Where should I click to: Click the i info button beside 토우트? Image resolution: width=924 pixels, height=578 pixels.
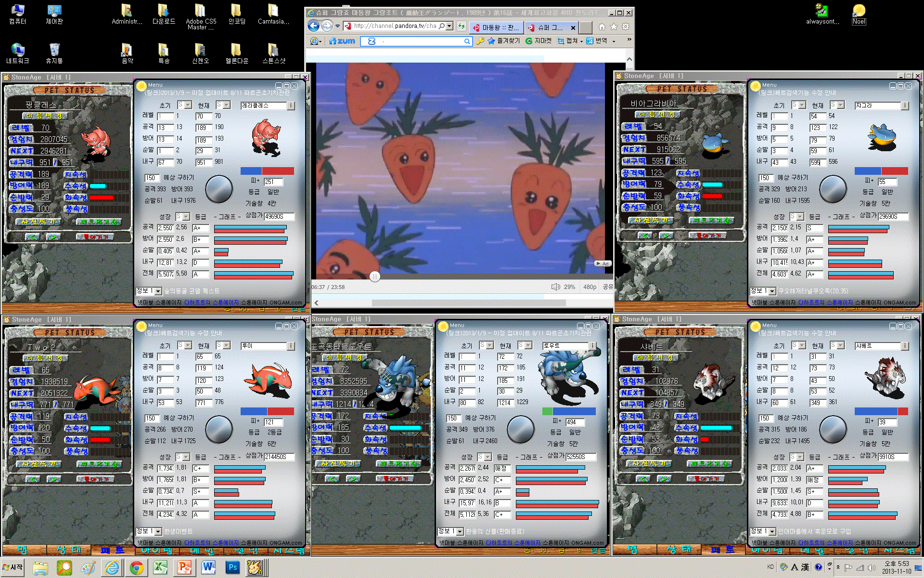coord(592,346)
